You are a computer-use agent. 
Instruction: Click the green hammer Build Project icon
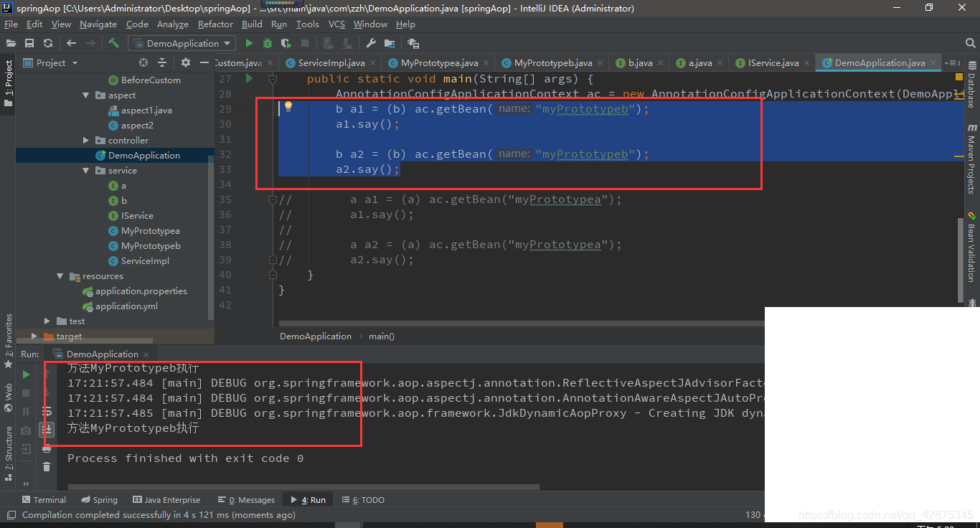click(113, 43)
